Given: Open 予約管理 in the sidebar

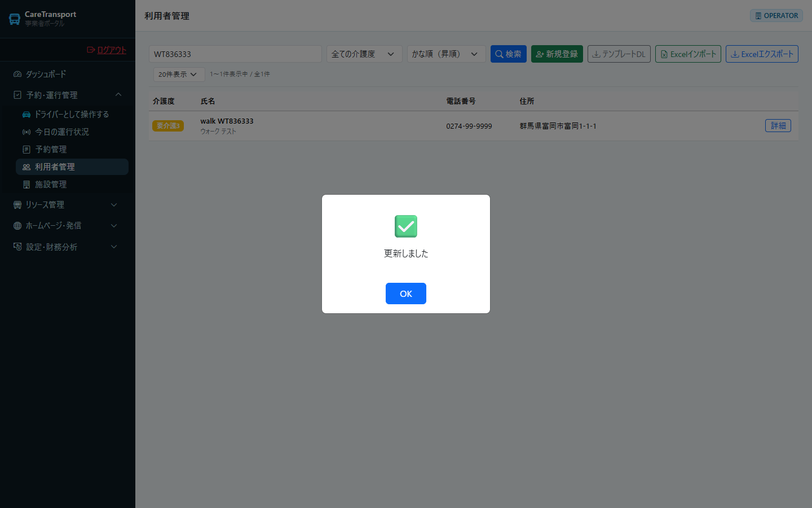Looking at the screenshot, I should (72, 149).
